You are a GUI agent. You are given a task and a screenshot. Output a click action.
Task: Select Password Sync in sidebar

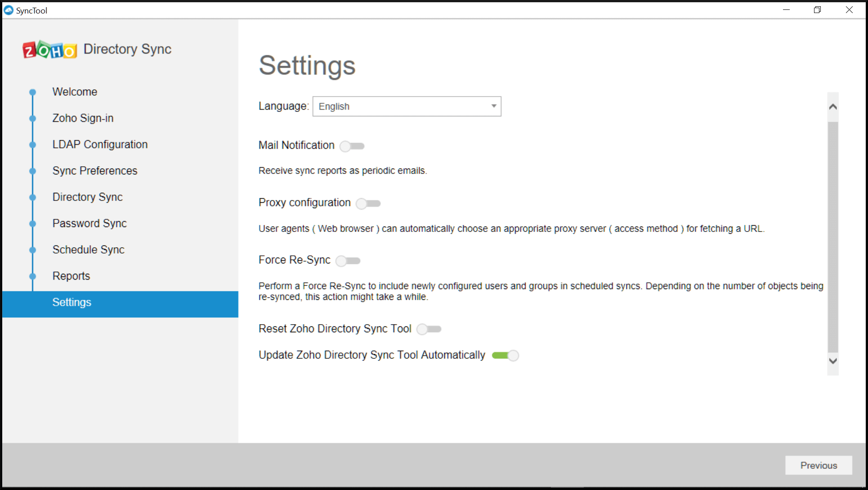(89, 223)
